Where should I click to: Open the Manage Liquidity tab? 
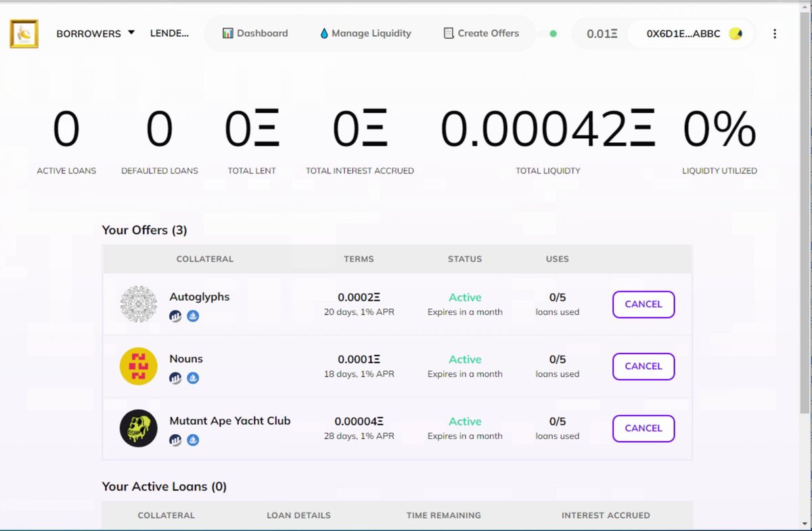tap(365, 33)
